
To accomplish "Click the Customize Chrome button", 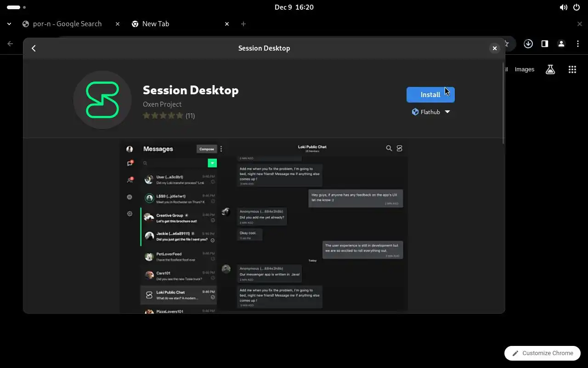I will 543,353.
